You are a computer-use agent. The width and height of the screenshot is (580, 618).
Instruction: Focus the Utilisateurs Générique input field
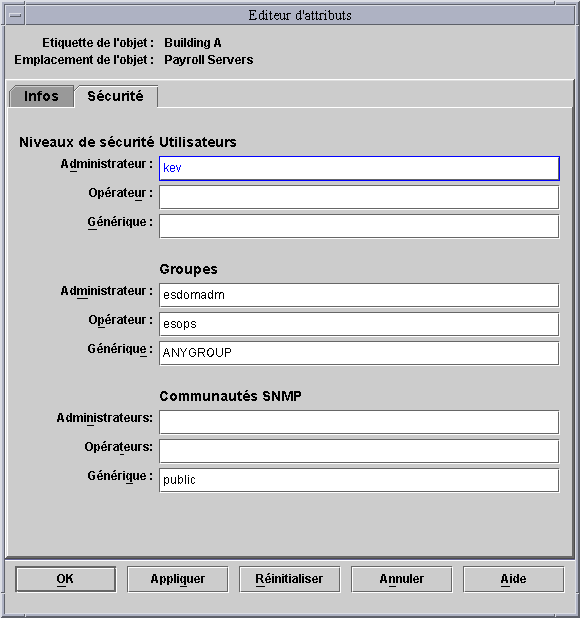pyautogui.click(x=359, y=226)
